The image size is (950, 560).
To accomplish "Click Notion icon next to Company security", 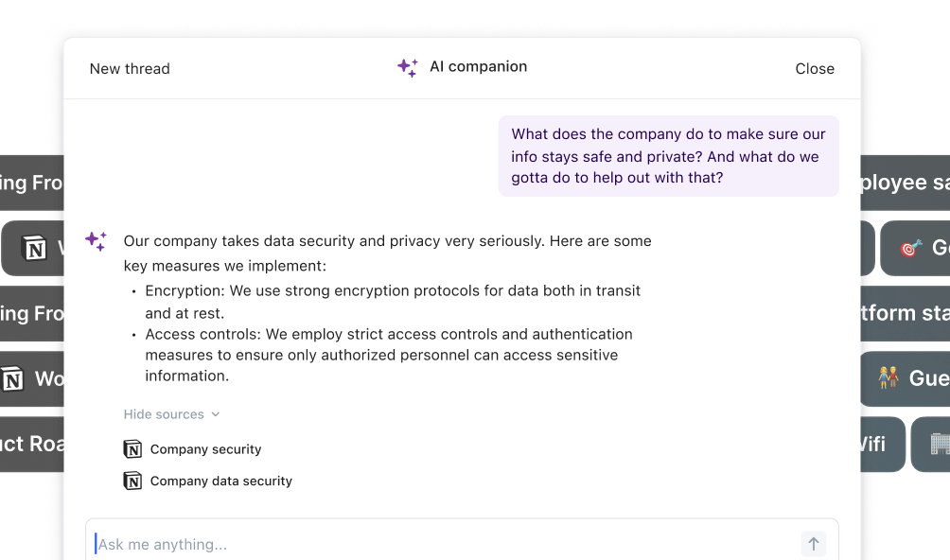I will click(x=132, y=449).
